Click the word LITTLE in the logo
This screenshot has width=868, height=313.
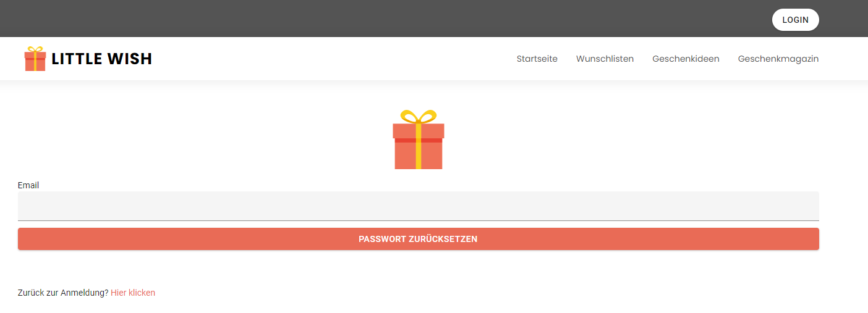[x=79, y=59]
